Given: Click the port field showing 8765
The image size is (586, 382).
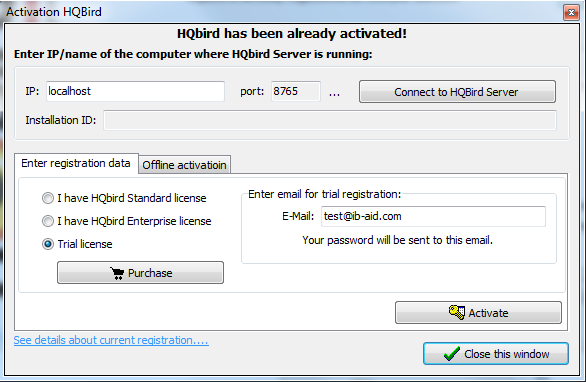Looking at the screenshot, I should click(296, 91).
